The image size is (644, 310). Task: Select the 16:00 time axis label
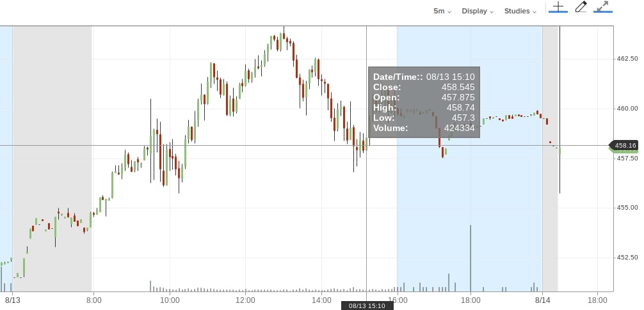[x=397, y=300]
